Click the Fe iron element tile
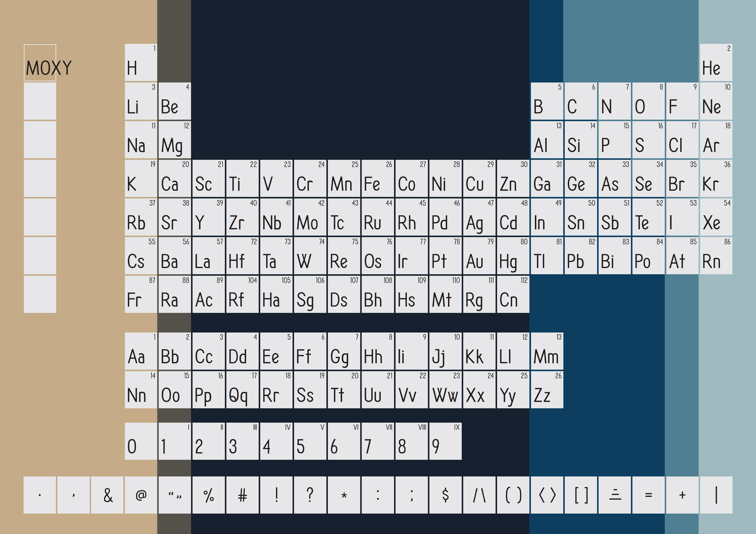 pyautogui.click(x=378, y=178)
